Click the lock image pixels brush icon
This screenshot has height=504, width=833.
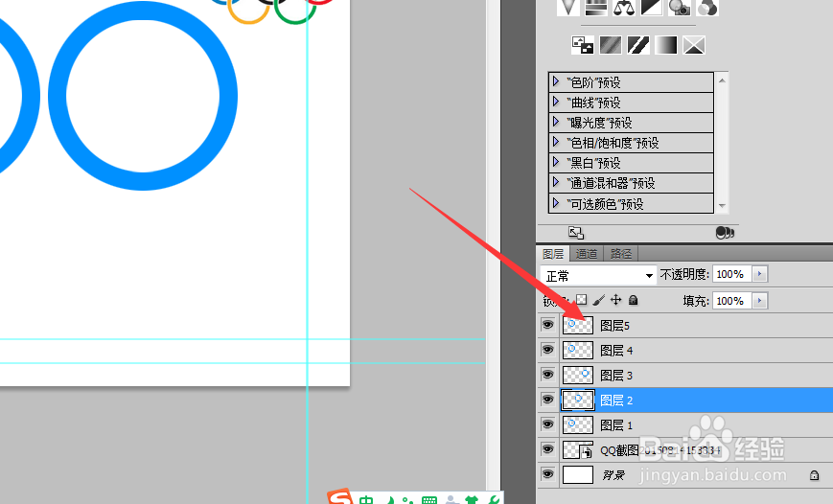(x=599, y=300)
